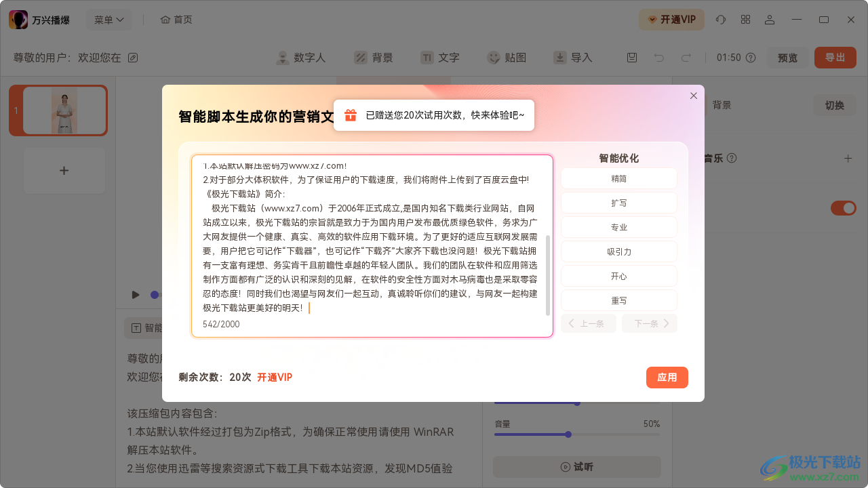Click the 重写 rewrite option
Image resolution: width=868 pixels, height=488 pixels.
pyautogui.click(x=618, y=300)
